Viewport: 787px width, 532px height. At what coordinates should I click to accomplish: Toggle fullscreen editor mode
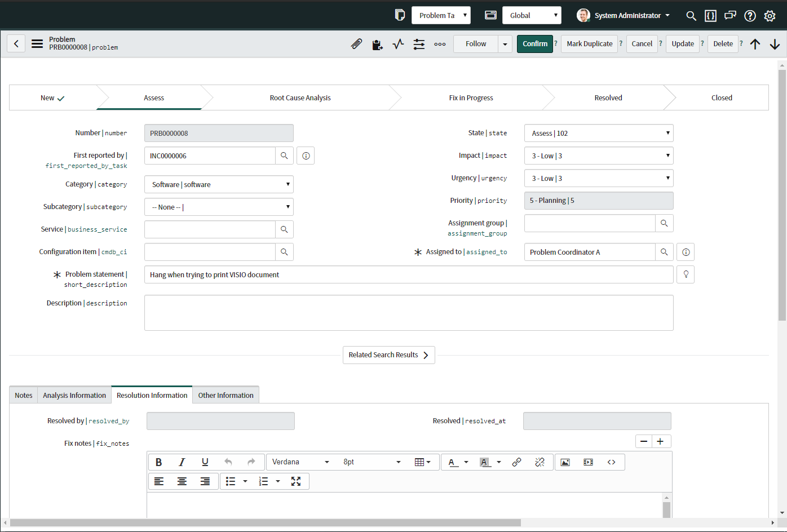click(296, 481)
